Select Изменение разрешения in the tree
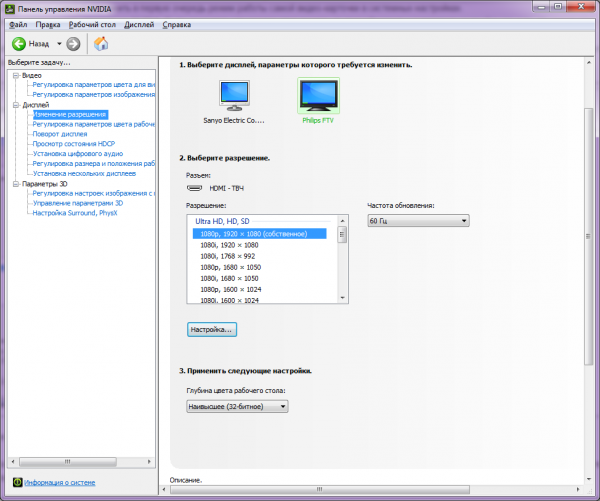 70,114
